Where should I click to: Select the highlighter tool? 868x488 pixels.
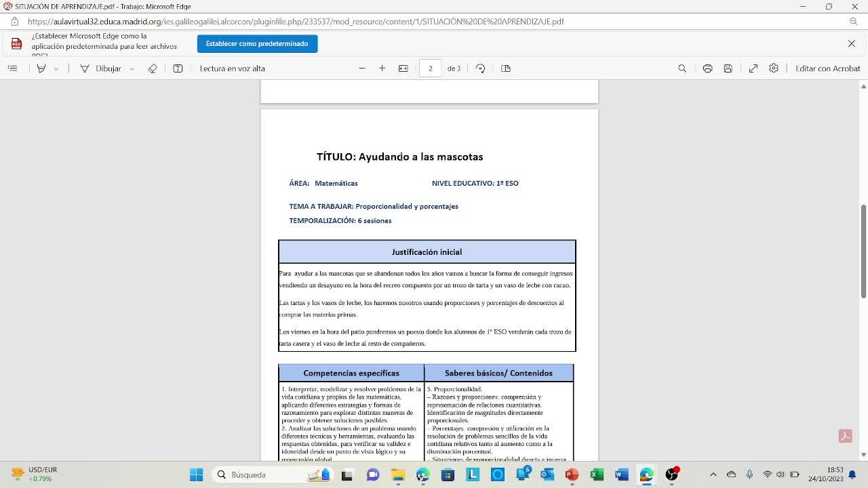coord(41,68)
